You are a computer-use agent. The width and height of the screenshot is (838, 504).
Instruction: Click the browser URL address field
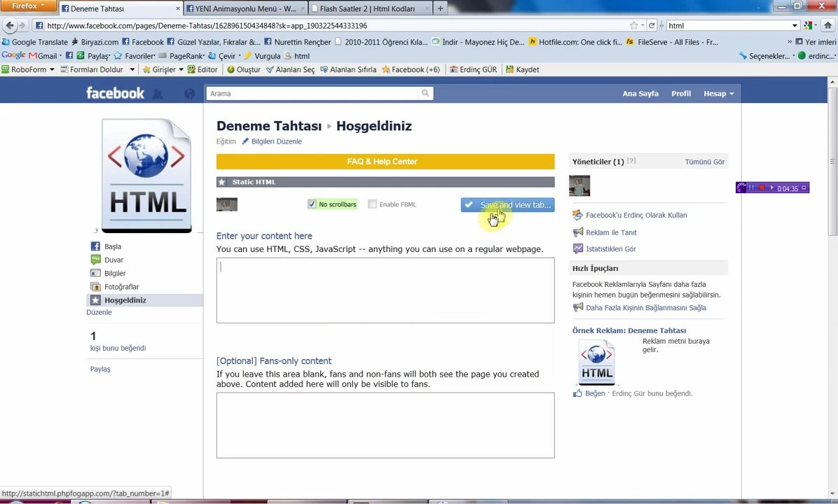(337, 25)
